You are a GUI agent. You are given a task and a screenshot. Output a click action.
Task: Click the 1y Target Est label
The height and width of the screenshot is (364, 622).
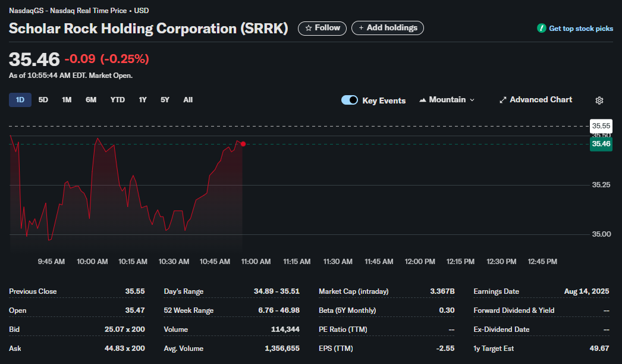click(494, 349)
